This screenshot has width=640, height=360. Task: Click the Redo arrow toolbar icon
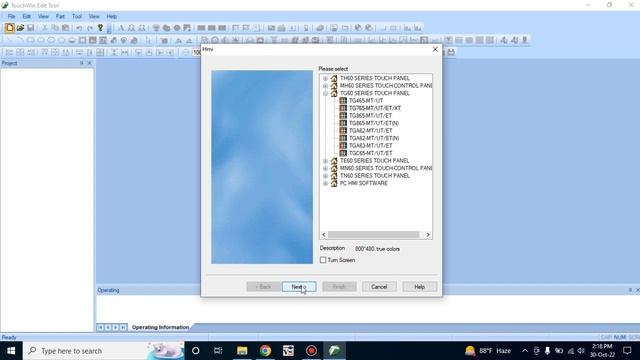pyautogui.click(x=90, y=28)
